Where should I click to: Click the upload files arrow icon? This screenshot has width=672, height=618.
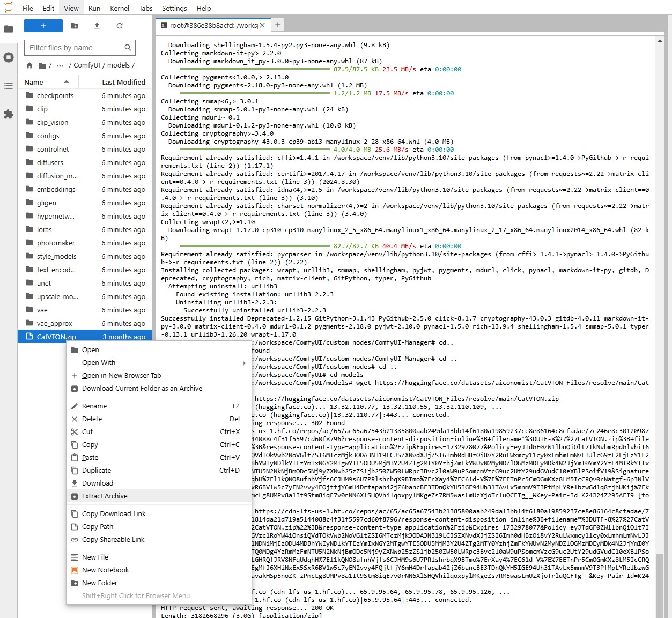pyautogui.click(x=97, y=25)
